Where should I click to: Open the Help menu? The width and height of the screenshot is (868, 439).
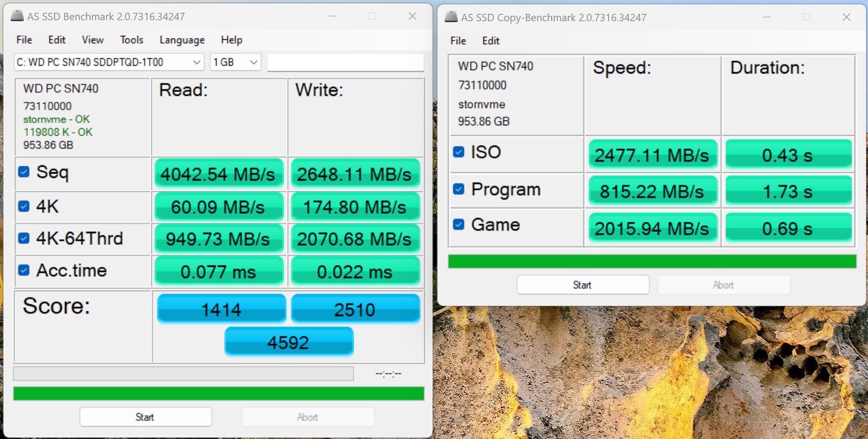click(x=231, y=40)
